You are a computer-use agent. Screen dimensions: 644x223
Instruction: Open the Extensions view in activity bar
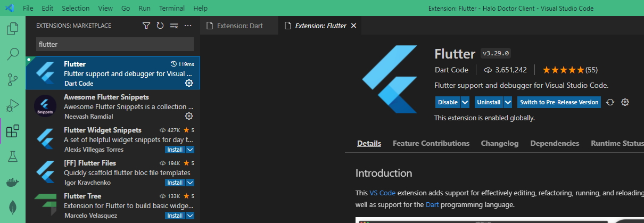coord(12,131)
